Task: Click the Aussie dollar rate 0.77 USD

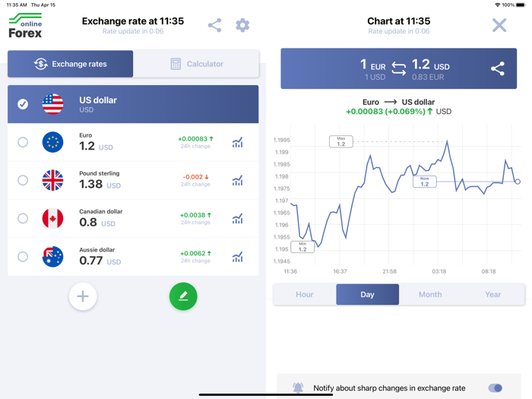Action: 100,261
